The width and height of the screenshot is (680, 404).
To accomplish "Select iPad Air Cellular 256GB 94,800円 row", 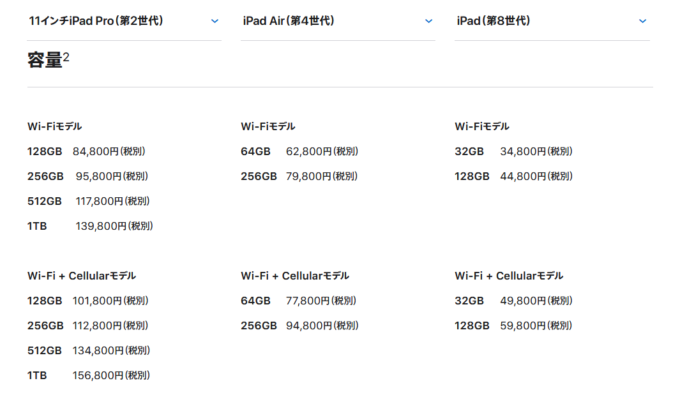I will (x=300, y=326).
